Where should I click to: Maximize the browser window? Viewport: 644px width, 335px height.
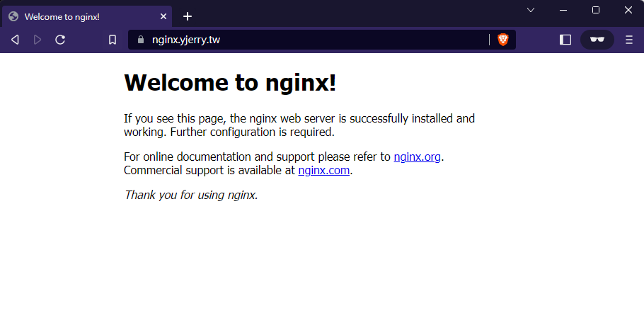point(596,10)
